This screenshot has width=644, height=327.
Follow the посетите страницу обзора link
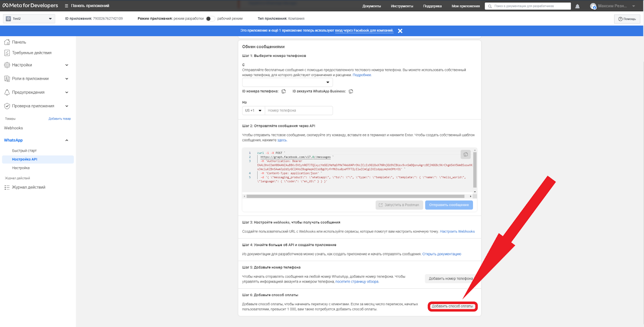pos(357,281)
